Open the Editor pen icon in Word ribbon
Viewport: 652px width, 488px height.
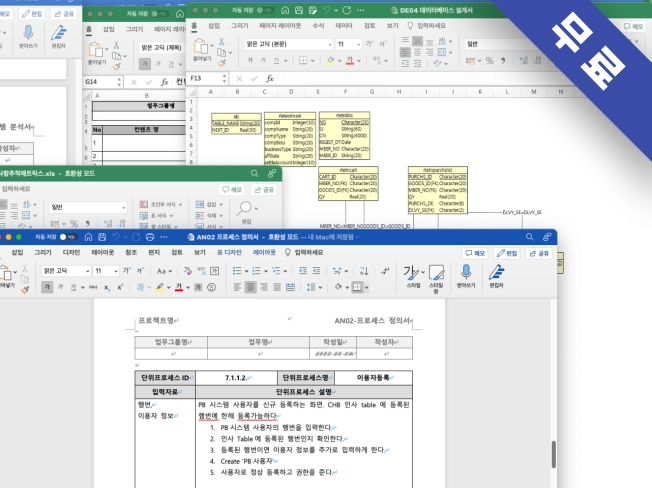[497, 273]
